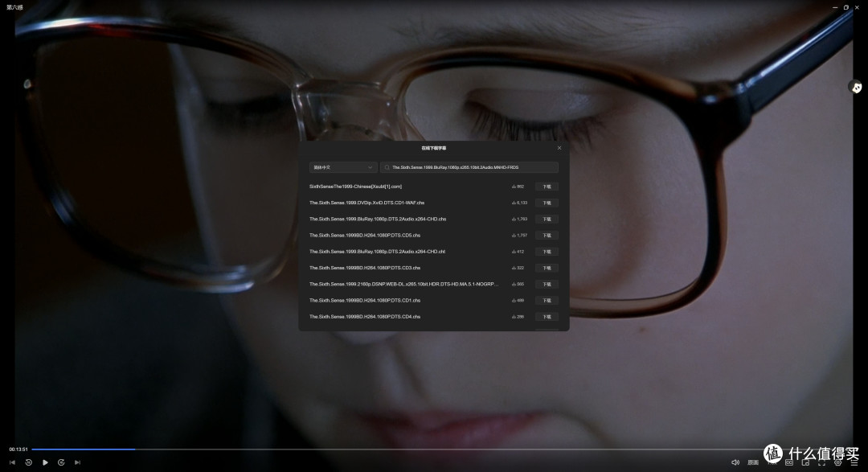Click the floating round icon on the right edge of the video
The width and height of the screenshot is (868, 472).
(x=856, y=87)
